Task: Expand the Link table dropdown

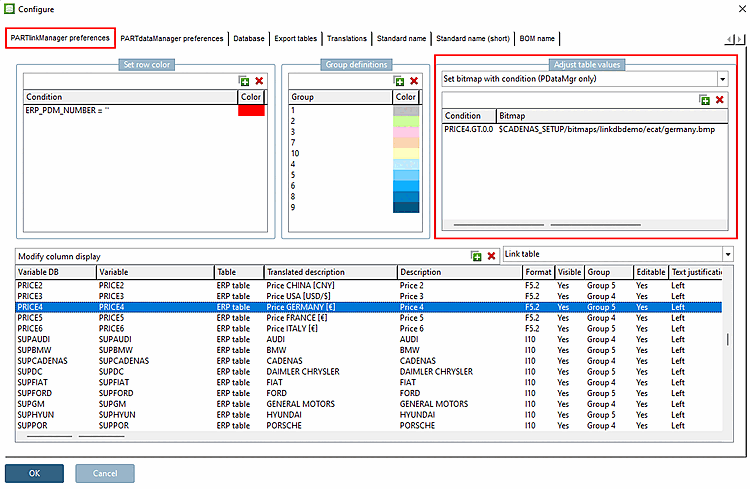Action: pos(727,256)
